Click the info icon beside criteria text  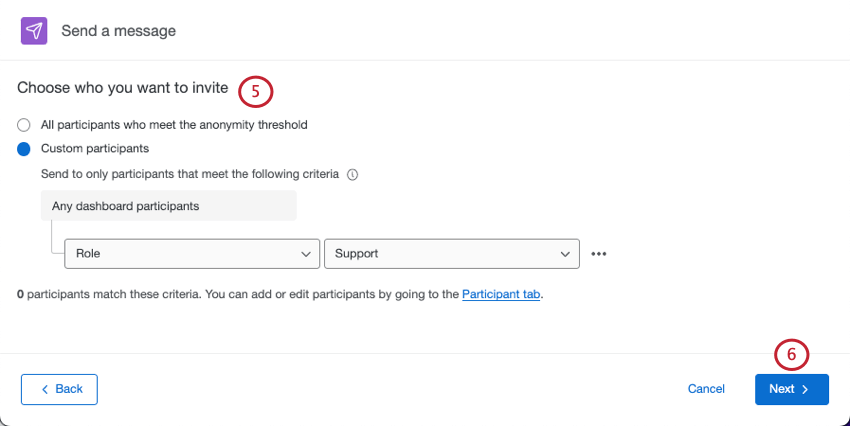(x=352, y=174)
